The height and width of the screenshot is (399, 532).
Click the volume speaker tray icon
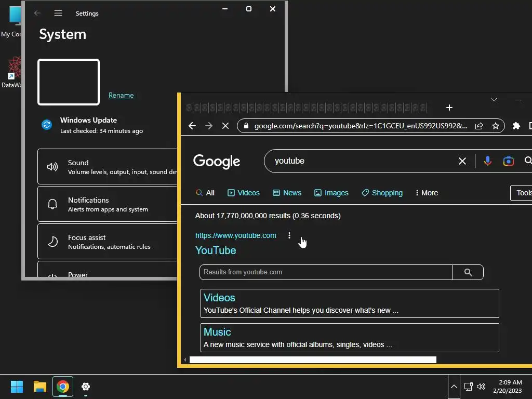[x=481, y=387]
